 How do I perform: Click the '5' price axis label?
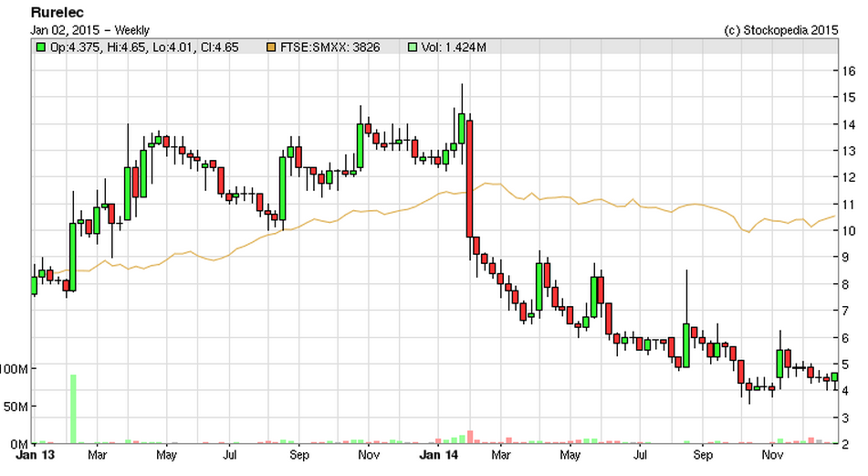tap(845, 365)
